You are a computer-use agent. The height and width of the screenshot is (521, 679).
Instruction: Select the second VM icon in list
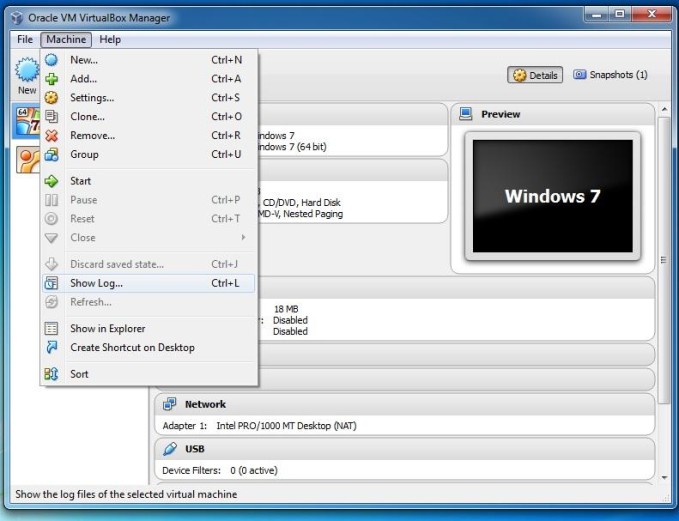pos(28,160)
